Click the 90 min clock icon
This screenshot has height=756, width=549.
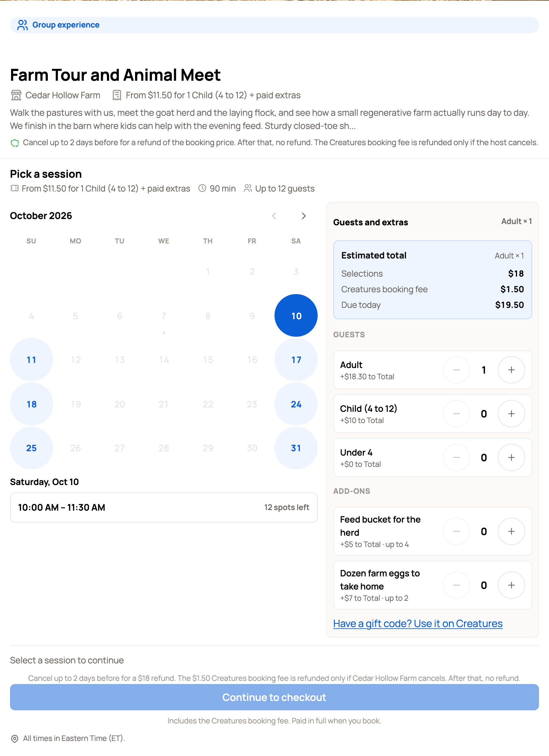(x=202, y=188)
